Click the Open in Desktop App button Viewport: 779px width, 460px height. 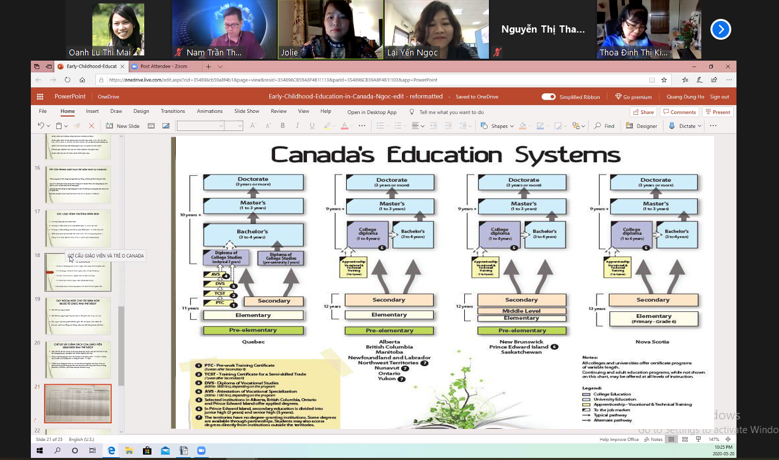pos(372,112)
